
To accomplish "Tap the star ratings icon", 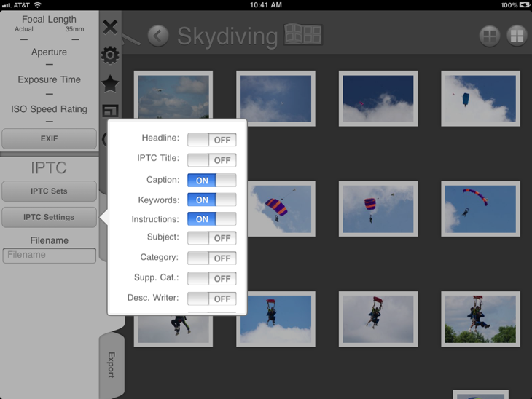I will pyautogui.click(x=110, y=84).
